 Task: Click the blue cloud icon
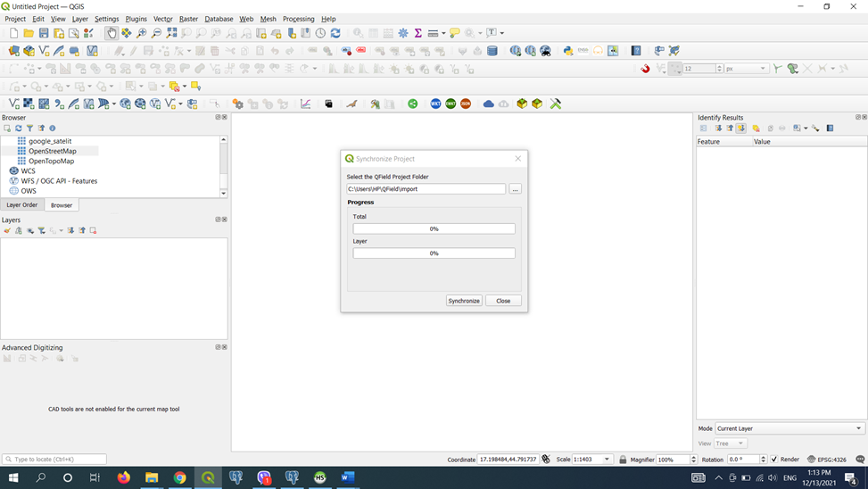click(x=488, y=104)
